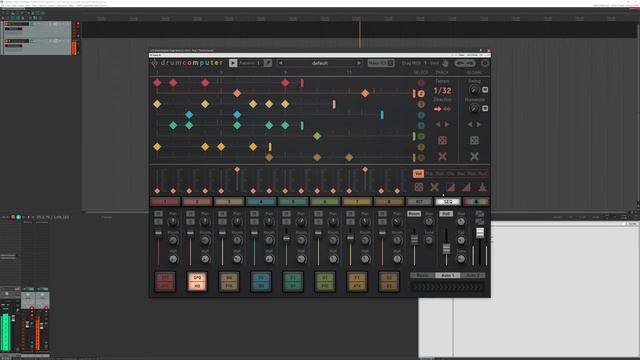Screen dimensions: 640x360
Task: Toggle lower mute/solo button on channel 1
Action: 158,222
